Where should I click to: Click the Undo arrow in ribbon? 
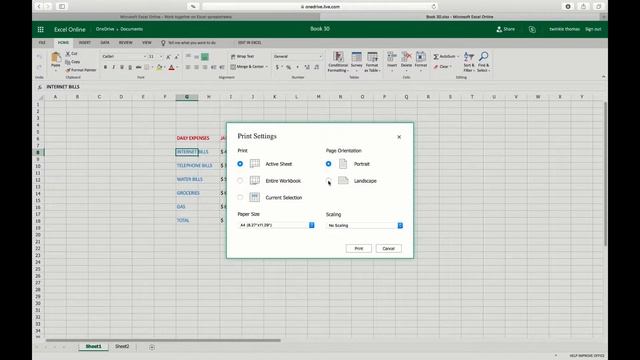[x=39, y=57]
